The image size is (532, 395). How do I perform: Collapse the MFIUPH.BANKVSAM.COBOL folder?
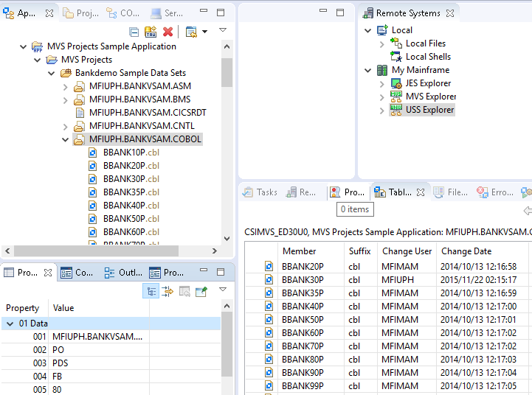tap(66, 139)
